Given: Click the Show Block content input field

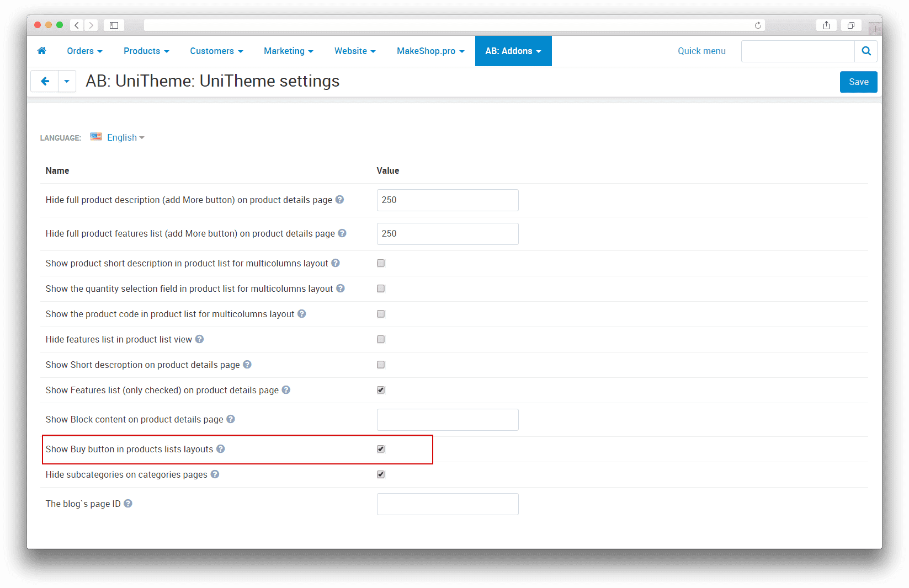Looking at the screenshot, I should pyautogui.click(x=448, y=420).
